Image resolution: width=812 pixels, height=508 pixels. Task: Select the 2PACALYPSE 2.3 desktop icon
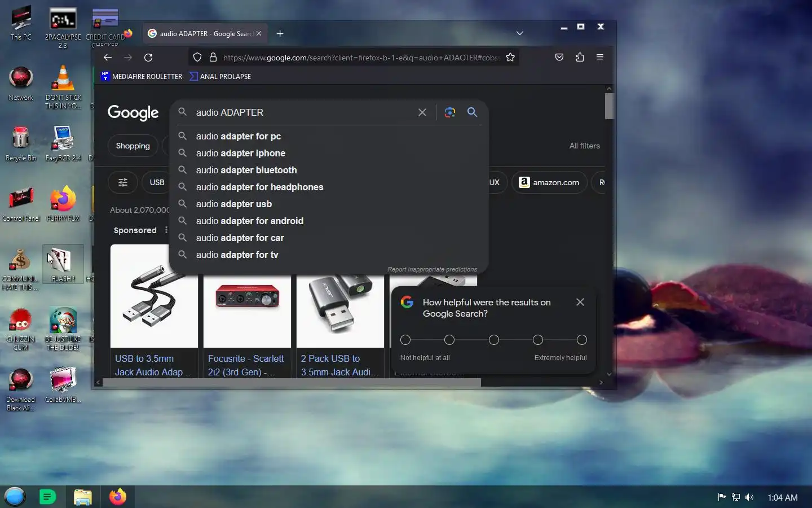(63, 28)
